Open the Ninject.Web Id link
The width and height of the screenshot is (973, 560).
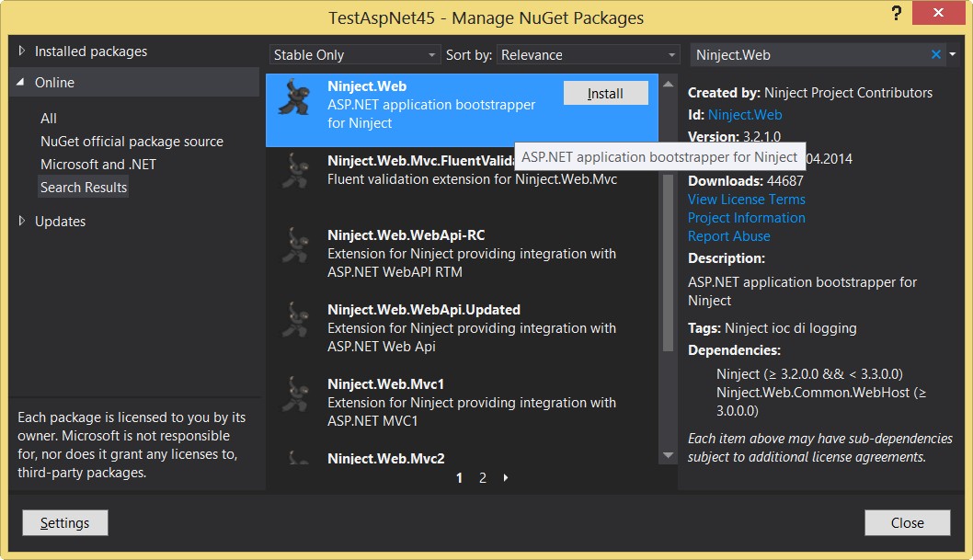(x=745, y=115)
